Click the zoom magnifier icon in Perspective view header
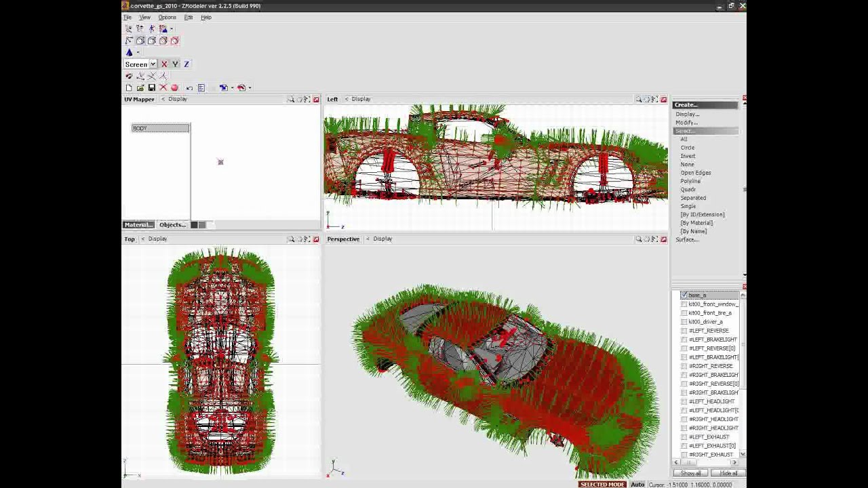Viewport: 868px width, 488px height. [x=638, y=239]
